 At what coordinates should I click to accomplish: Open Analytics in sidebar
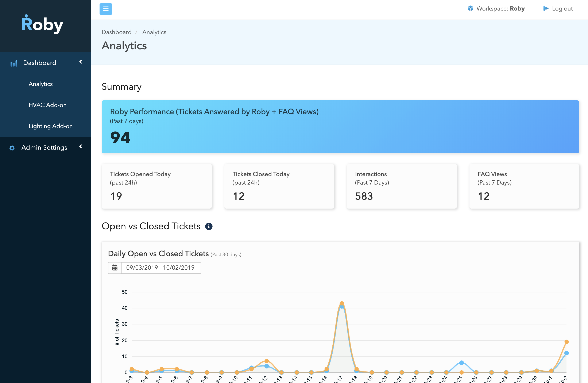pos(41,84)
